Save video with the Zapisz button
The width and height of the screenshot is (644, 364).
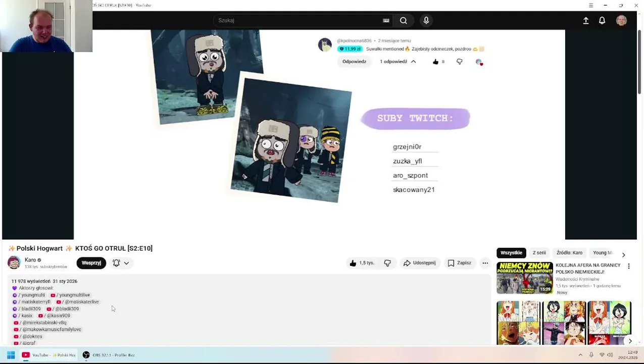coord(459,263)
